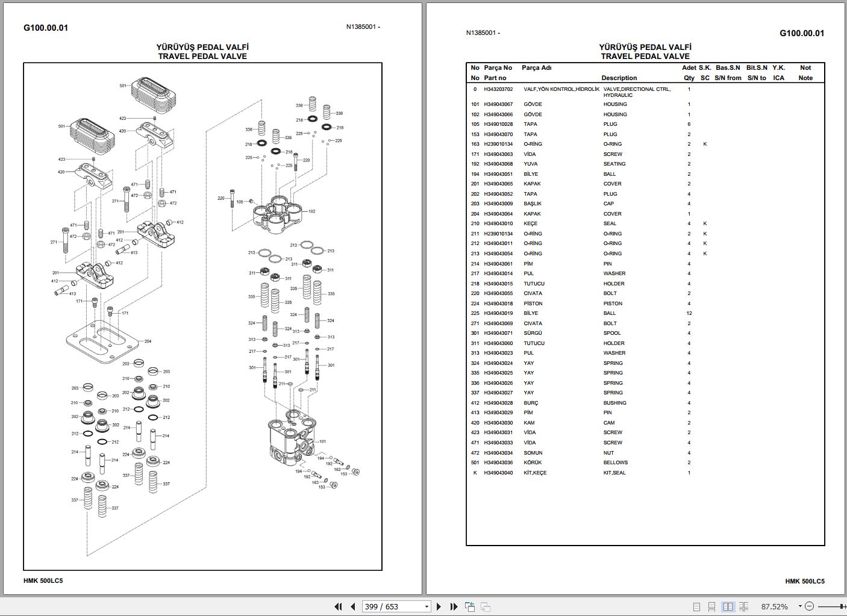Go back one page
The width and height of the screenshot is (847, 616).
click(x=352, y=607)
